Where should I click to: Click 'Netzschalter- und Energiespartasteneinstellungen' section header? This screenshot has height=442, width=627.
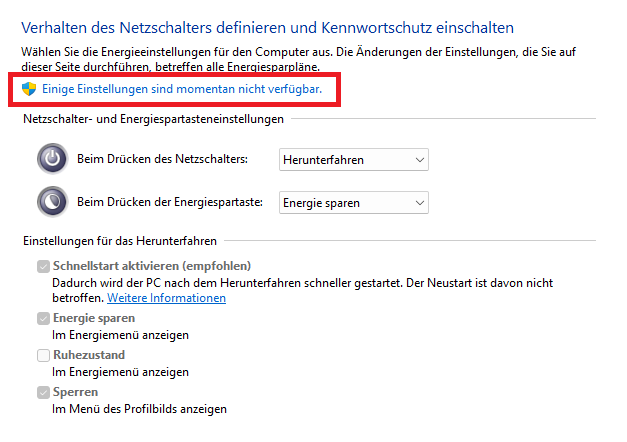pos(152,119)
